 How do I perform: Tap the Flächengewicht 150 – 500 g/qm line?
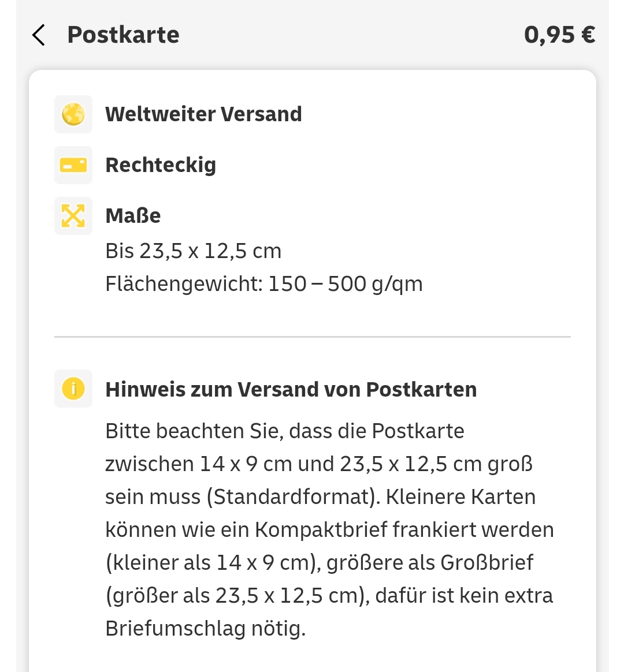264,285
